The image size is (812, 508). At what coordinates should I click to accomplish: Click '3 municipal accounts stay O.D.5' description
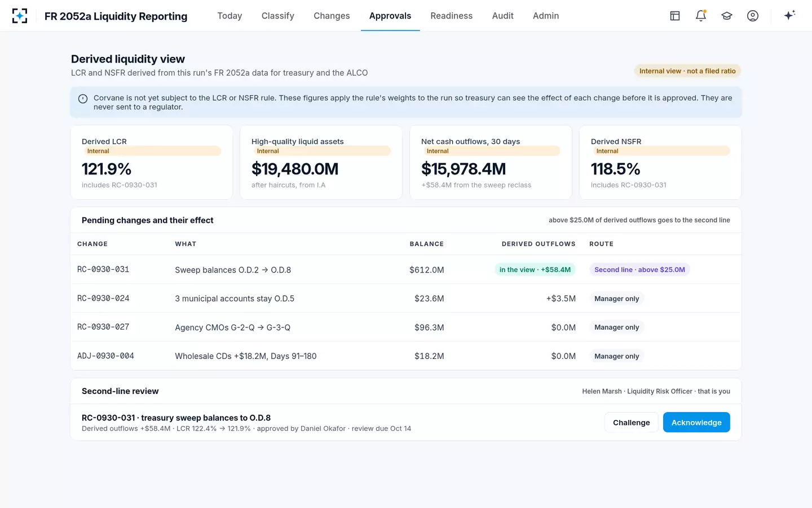pyautogui.click(x=235, y=299)
